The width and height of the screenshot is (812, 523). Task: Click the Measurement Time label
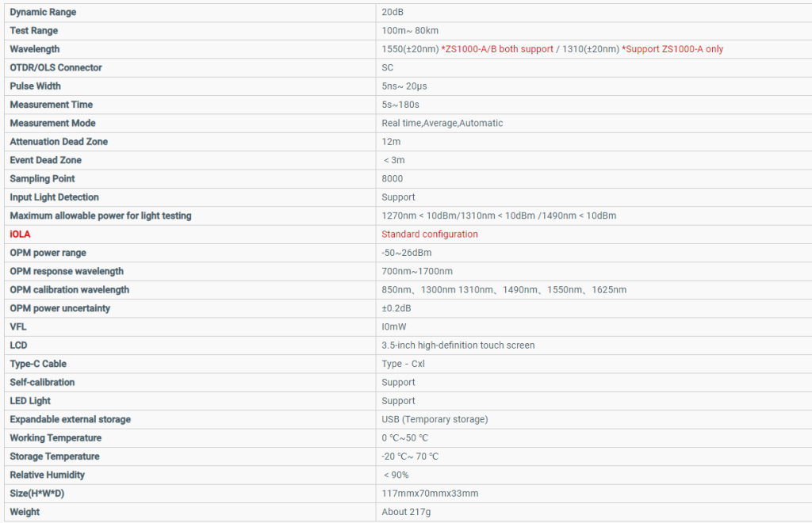[51, 105]
